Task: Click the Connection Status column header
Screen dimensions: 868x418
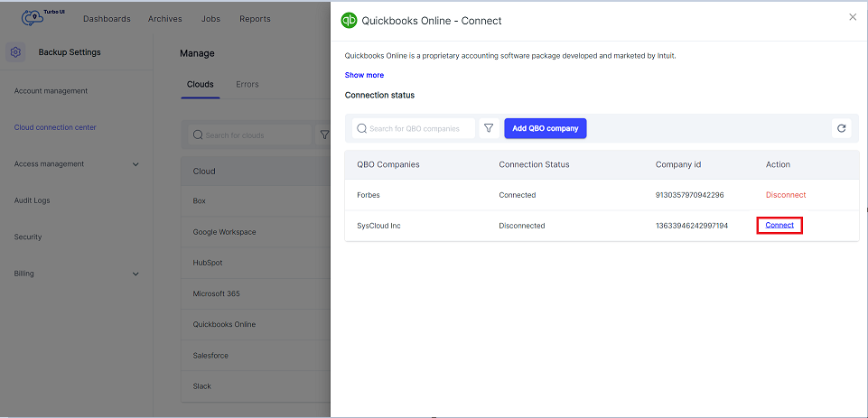Action: pyautogui.click(x=534, y=164)
